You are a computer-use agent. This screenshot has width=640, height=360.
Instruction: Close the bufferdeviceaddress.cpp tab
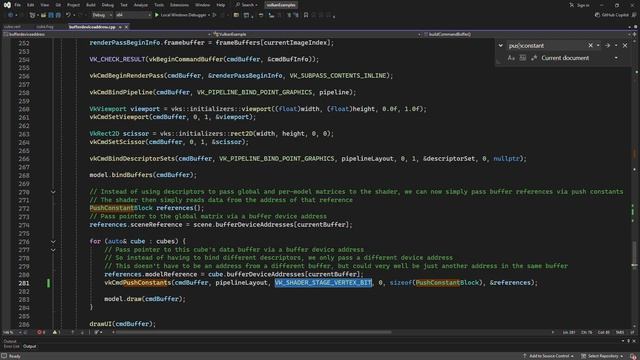click(127, 27)
